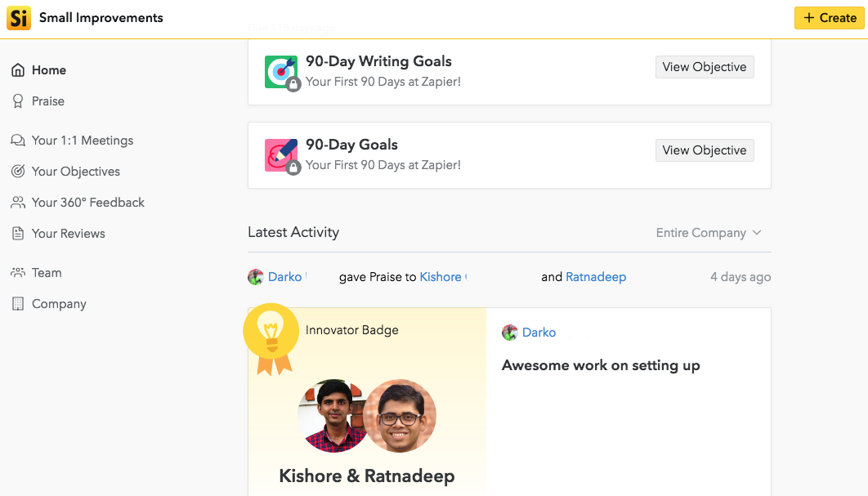868x496 pixels.
Task: View Objective for 90-Day Goals
Action: [705, 150]
